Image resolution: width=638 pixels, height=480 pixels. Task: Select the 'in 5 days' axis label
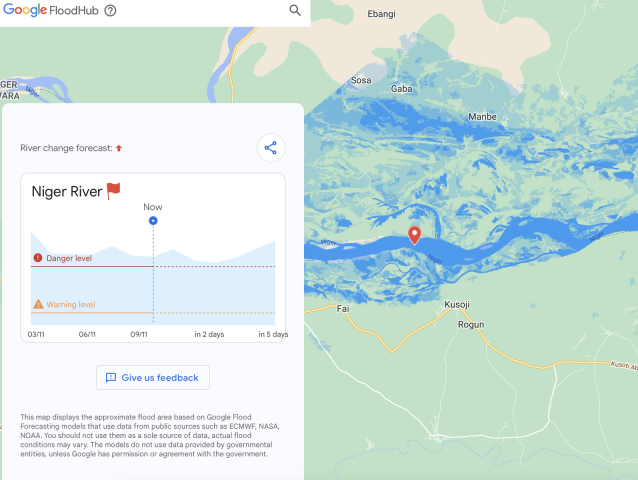coord(273,334)
